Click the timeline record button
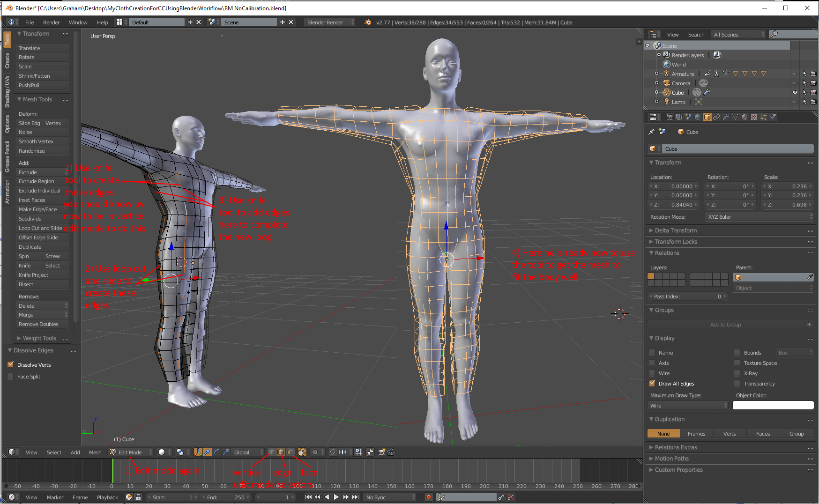Viewport: 819px width, 504px height. click(428, 497)
